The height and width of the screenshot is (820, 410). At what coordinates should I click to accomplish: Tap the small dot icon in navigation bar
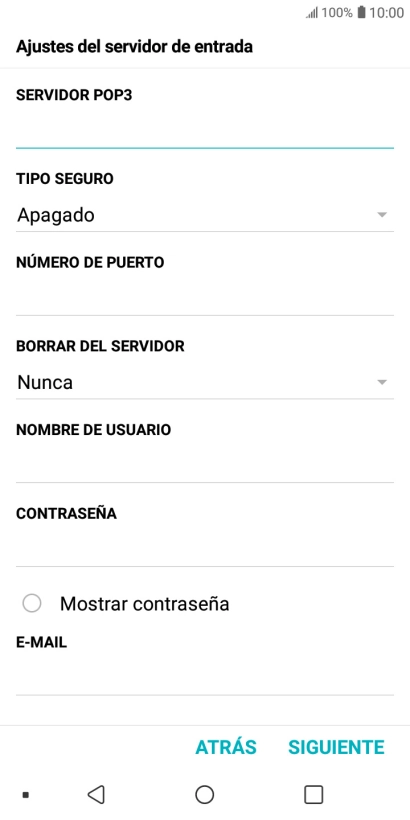[x=26, y=795]
